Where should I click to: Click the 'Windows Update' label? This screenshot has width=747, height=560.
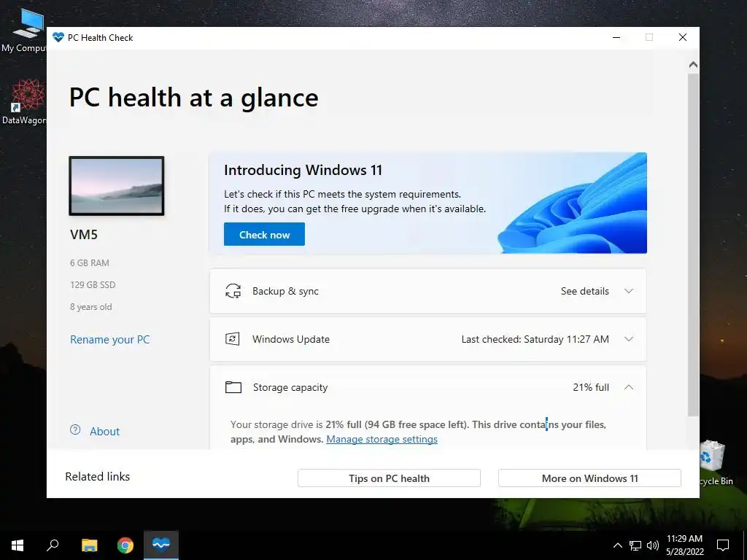tap(291, 339)
